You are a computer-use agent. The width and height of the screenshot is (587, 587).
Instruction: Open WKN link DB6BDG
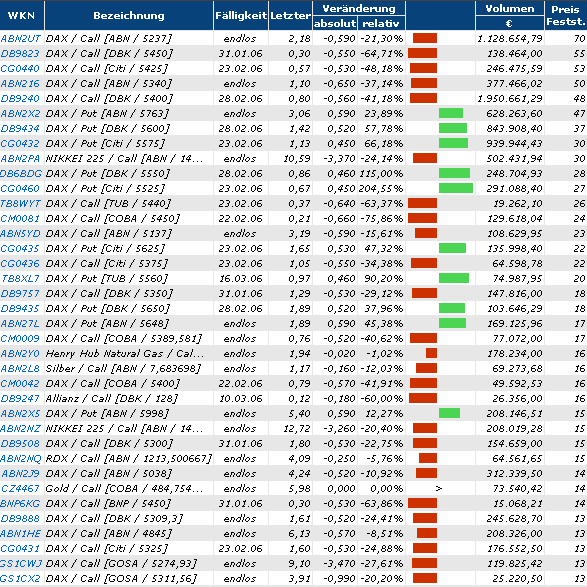click(21, 173)
